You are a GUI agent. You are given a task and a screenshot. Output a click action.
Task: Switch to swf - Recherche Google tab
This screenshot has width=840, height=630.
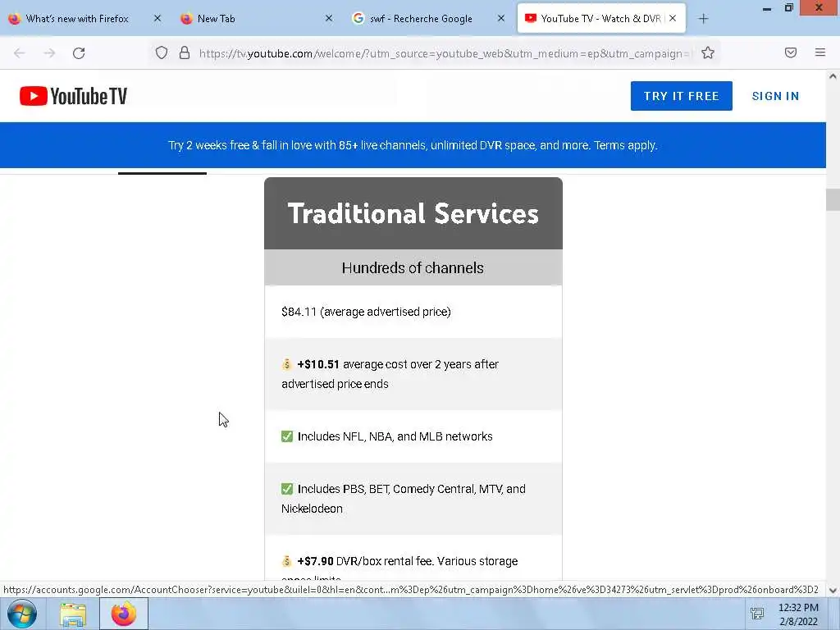[421, 18]
